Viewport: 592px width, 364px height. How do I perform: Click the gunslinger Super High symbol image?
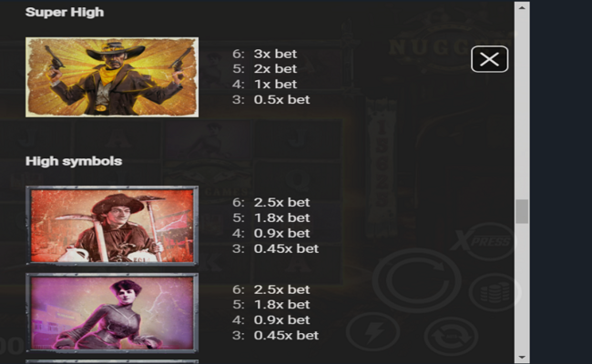pyautogui.click(x=112, y=77)
